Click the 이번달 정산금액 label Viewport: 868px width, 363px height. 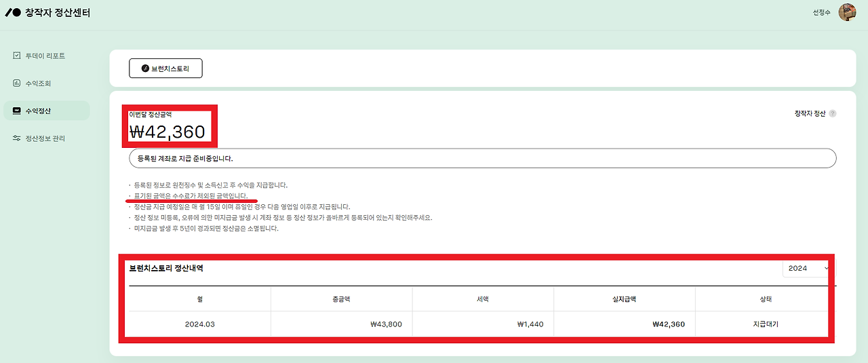(150, 115)
